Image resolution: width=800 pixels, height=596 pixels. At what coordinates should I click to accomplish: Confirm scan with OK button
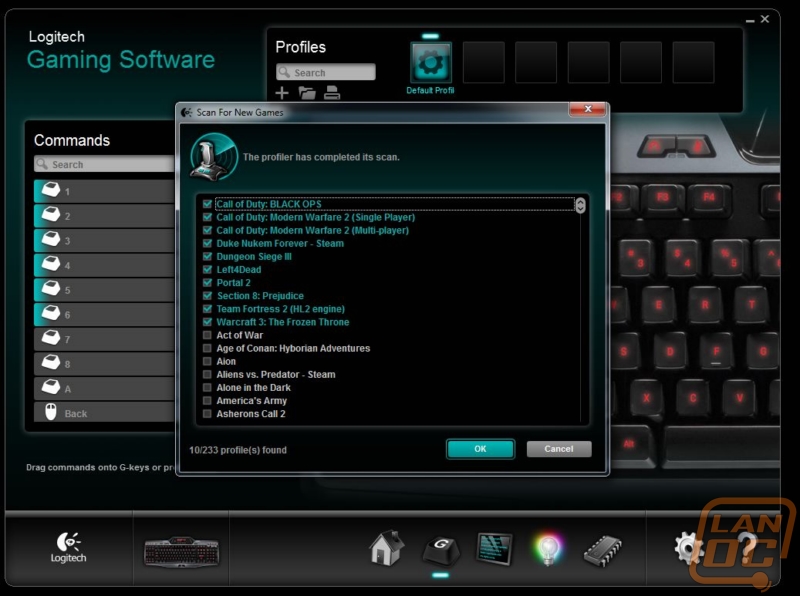480,449
